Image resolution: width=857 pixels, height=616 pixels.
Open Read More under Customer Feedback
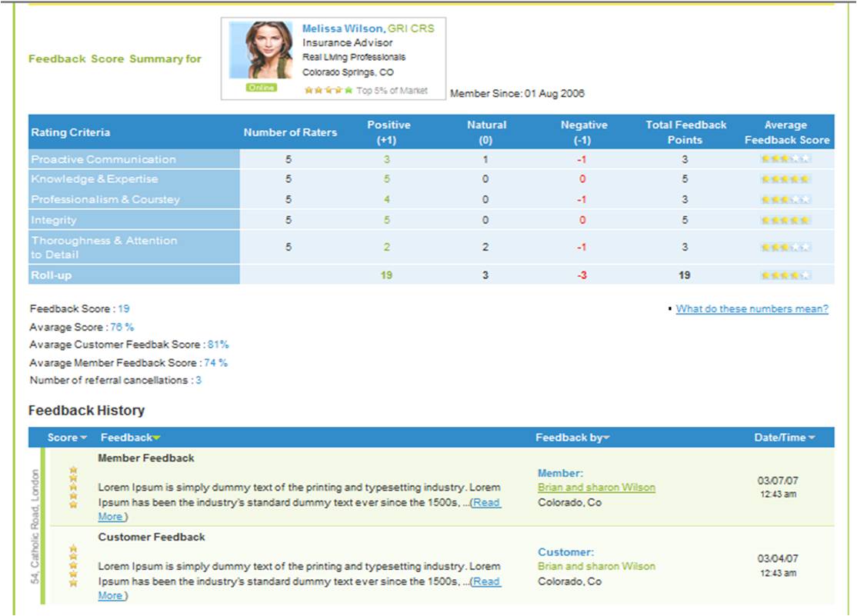click(x=486, y=581)
